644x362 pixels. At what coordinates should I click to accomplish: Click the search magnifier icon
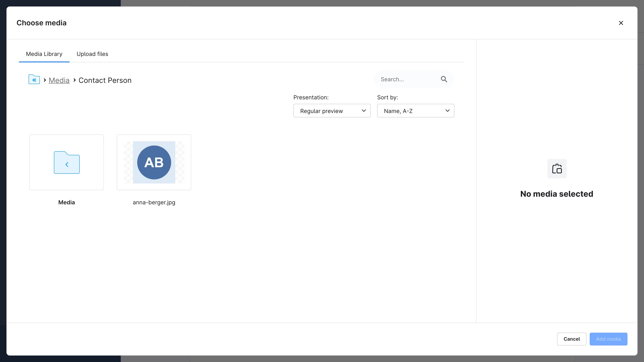(x=444, y=79)
